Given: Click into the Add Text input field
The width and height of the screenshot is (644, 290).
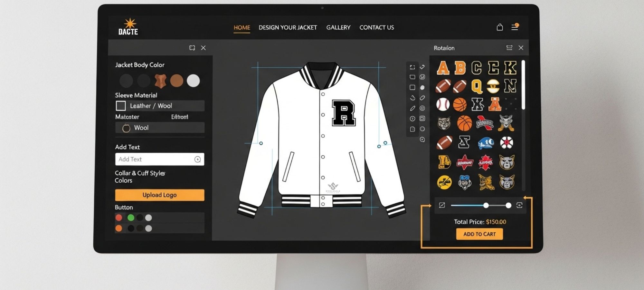Looking at the screenshot, I should [160, 159].
